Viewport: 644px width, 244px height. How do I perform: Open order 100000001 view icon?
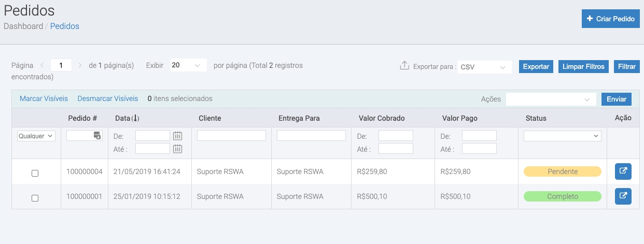pos(623,196)
